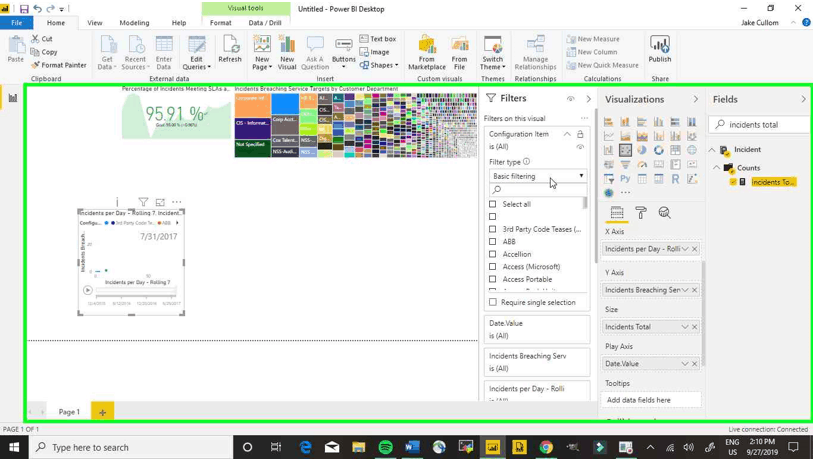This screenshot has width=814, height=461.
Task: Open the Help ribbon tab
Action: pyautogui.click(x=179, y=23)
